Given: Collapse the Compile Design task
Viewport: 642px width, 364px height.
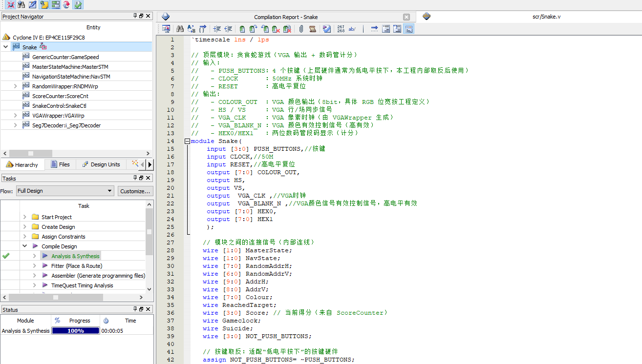Looking at the screenshot, I should point(25,246).
